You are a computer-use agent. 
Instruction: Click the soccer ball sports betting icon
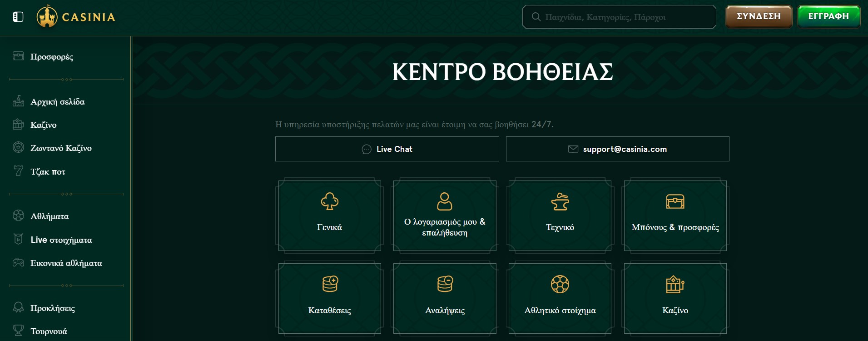tap(560, 284)
